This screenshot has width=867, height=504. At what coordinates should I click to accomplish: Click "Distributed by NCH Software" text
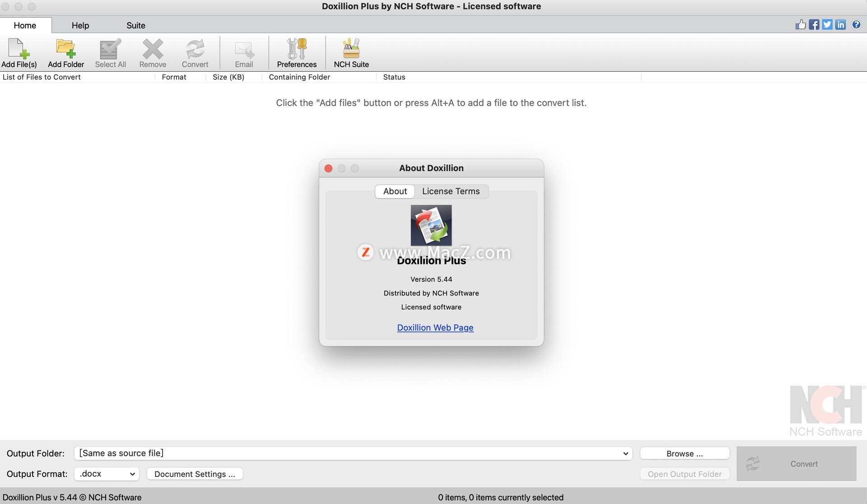[431, 293]
